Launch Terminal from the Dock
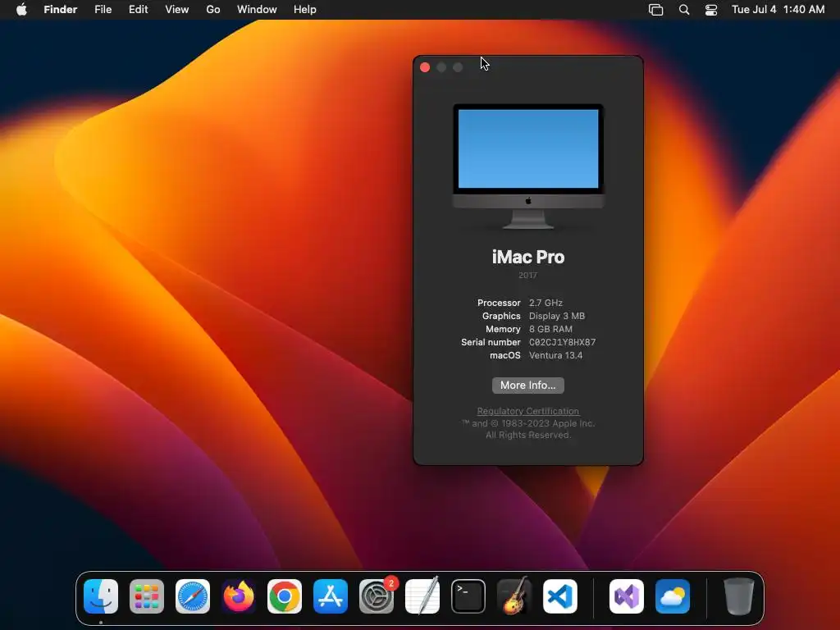The height and width of the screenshot is (630, 840). (x=468, y=596)
